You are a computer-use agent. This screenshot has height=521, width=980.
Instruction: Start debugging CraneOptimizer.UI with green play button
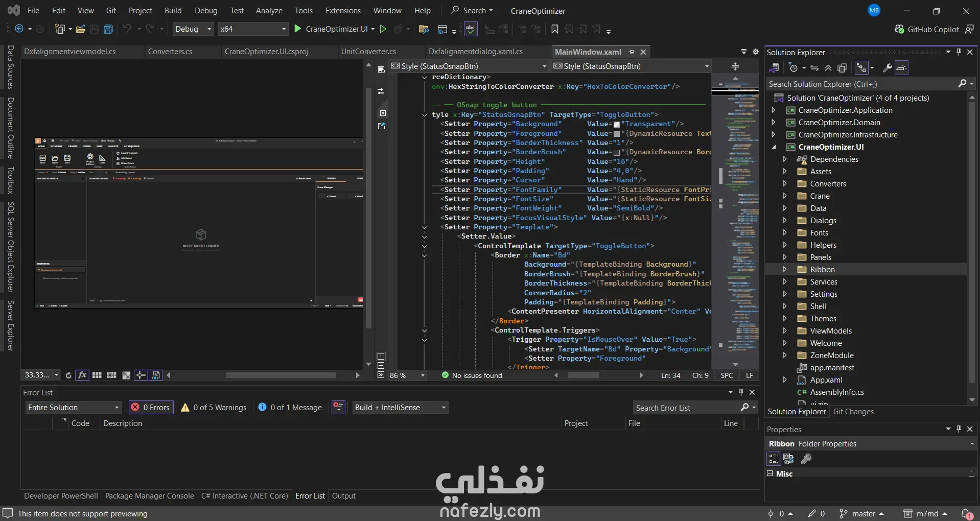tap(298, 29)
